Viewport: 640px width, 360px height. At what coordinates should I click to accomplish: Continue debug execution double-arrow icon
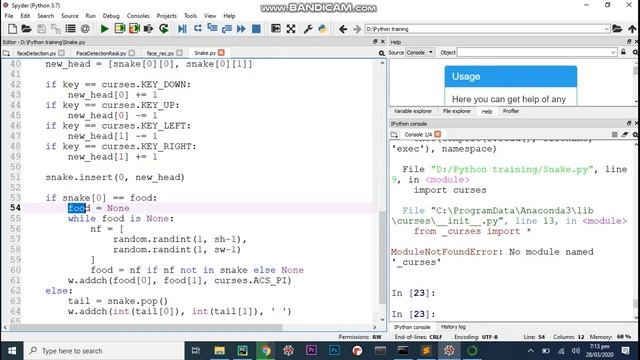[x=241, y=29]
